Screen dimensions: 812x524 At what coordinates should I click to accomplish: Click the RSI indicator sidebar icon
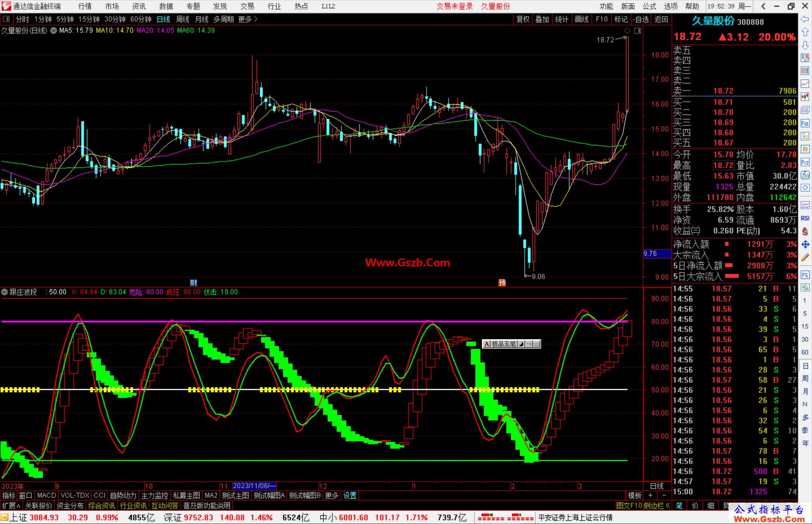pyautogui.click(x=805, y=218)
